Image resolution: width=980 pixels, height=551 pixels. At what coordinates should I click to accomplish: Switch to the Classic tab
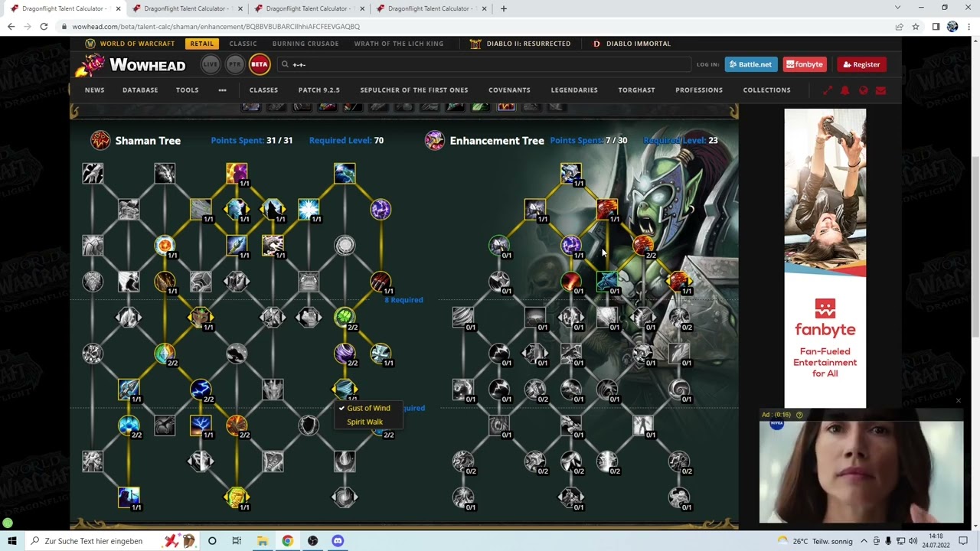point(243,44)
